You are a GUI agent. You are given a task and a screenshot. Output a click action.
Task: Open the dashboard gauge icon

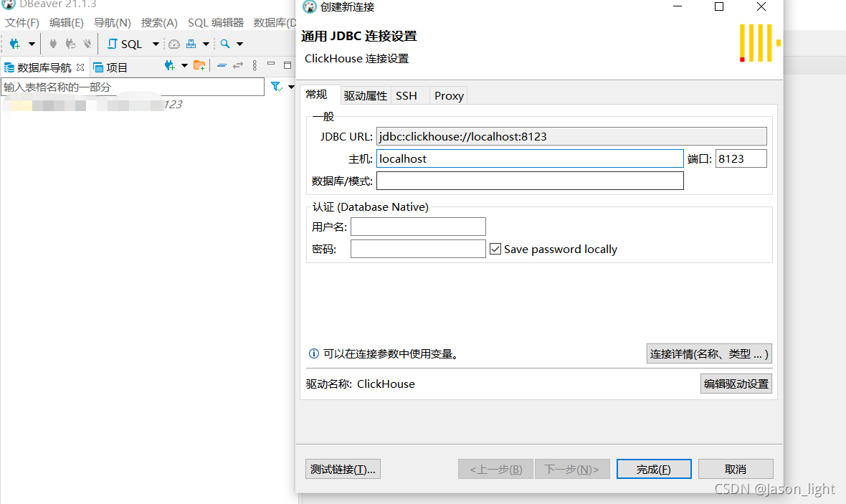point(174,44)
